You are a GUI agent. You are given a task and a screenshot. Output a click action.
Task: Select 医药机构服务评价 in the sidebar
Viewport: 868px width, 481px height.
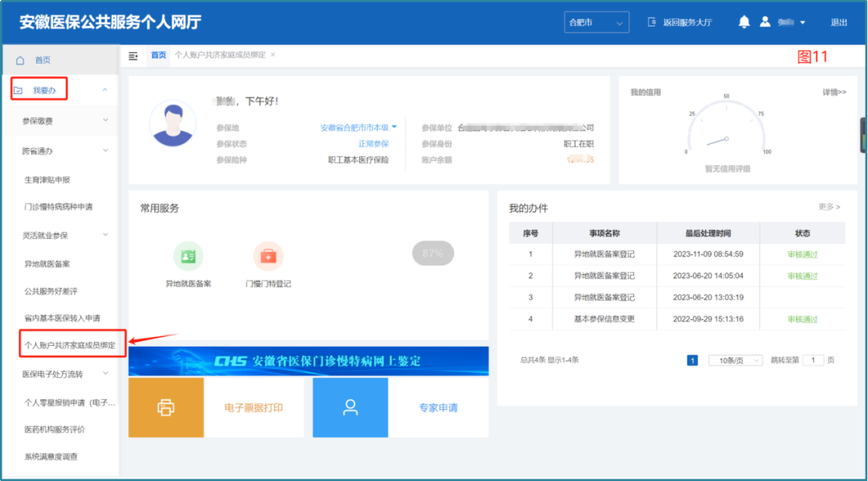(55, 430)
